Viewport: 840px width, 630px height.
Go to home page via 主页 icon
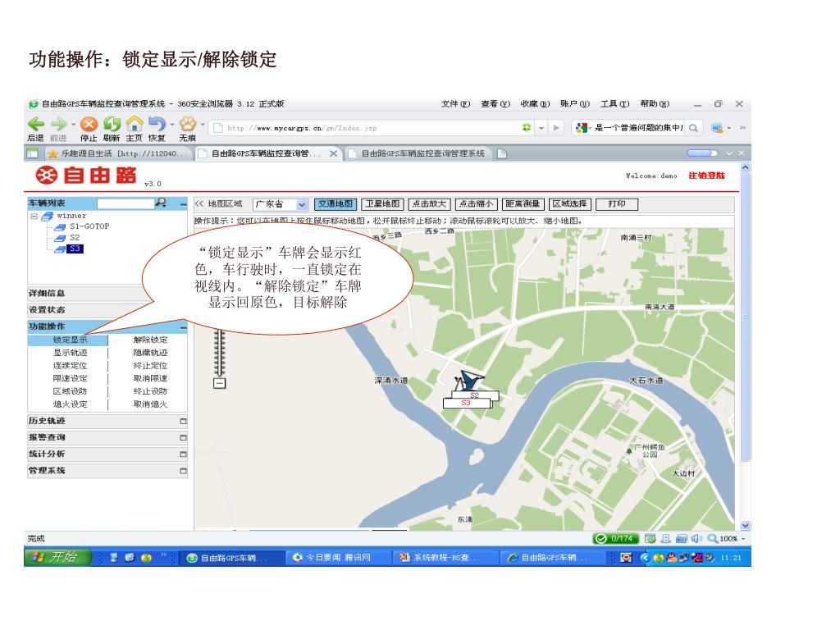click(x=135, y=126)
